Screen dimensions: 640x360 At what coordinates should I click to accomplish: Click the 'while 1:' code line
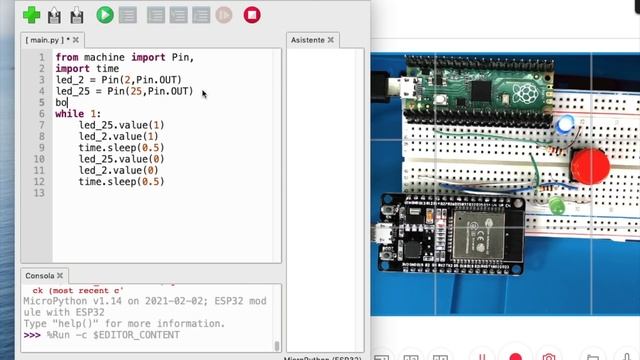pos(78,113)
